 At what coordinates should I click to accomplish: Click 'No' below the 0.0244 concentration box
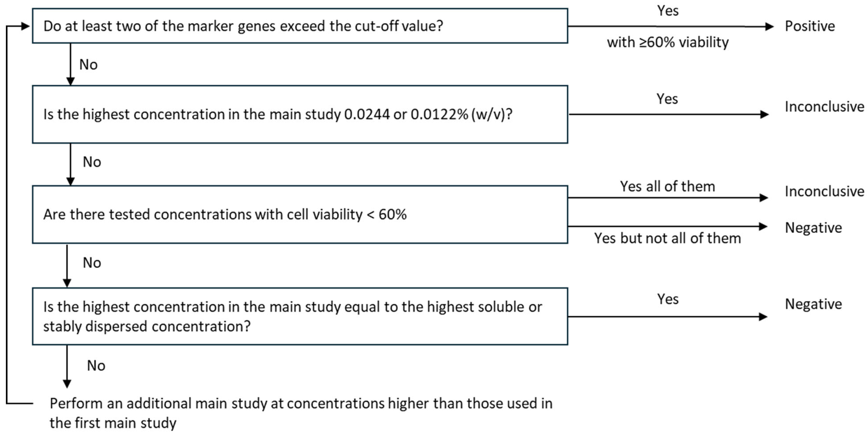(x=92, y=162)
